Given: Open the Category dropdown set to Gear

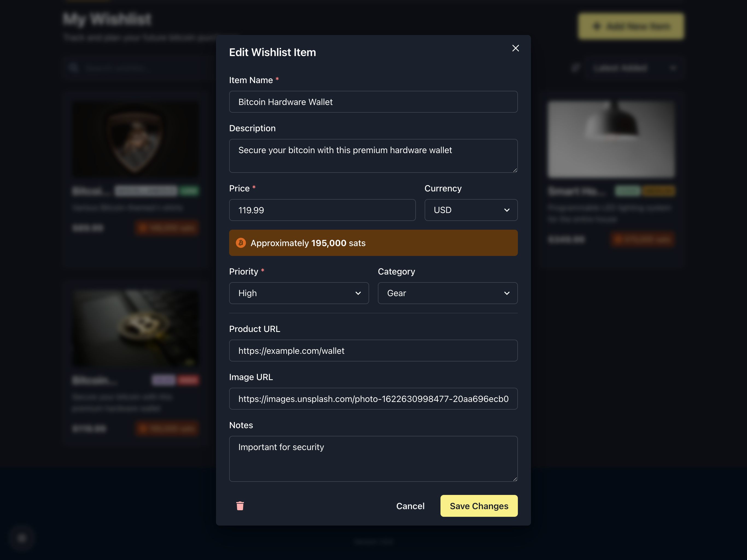Looking at the screenshot, I should tap(447, 293).
